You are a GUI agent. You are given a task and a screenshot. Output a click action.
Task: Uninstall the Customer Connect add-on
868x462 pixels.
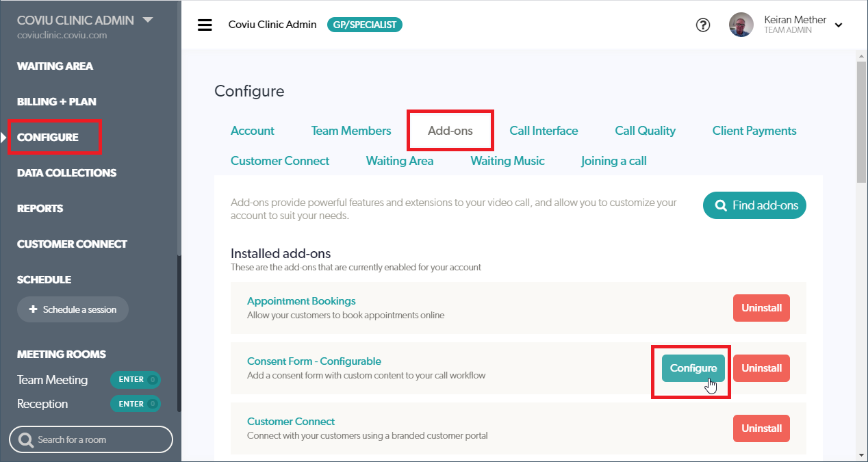[761, 428]
